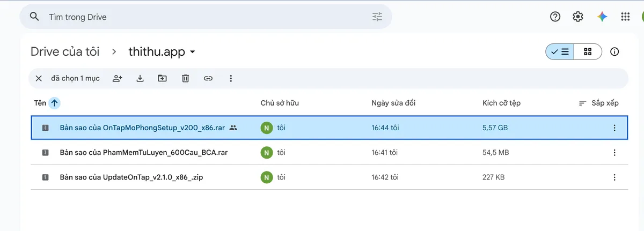Open advanced search filter options icon
The width and height of the screenshot is (644, 231).
coord(377,17)
